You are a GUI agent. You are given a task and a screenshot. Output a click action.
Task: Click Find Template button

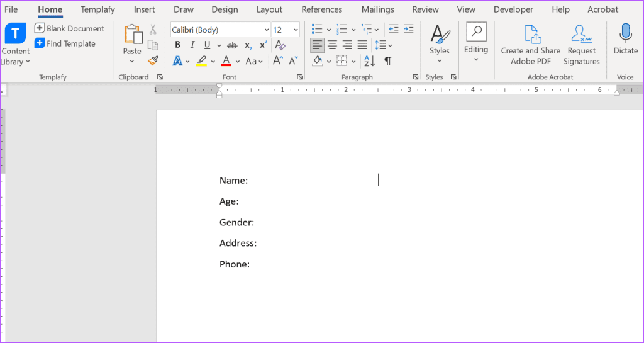click(65, 43)
